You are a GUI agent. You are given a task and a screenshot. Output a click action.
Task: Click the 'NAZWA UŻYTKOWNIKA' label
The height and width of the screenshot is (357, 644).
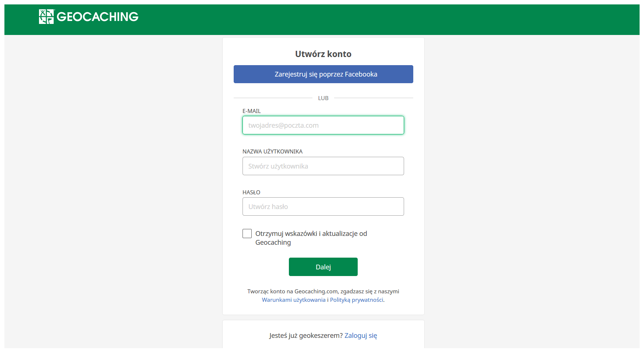[272, 152]
